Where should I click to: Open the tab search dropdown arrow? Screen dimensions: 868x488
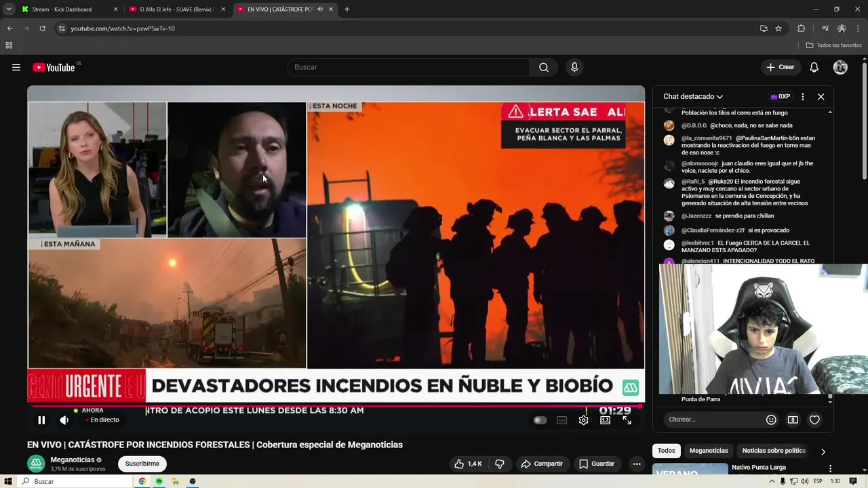pos(8,9)
